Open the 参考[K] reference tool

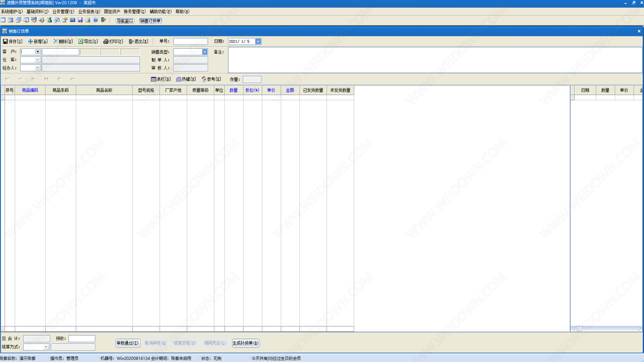click(211, 79)
